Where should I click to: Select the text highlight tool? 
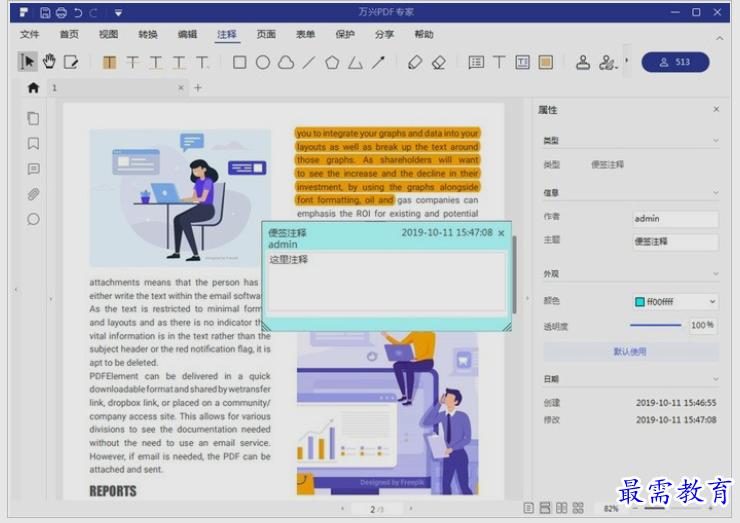(x=109, y=62)
